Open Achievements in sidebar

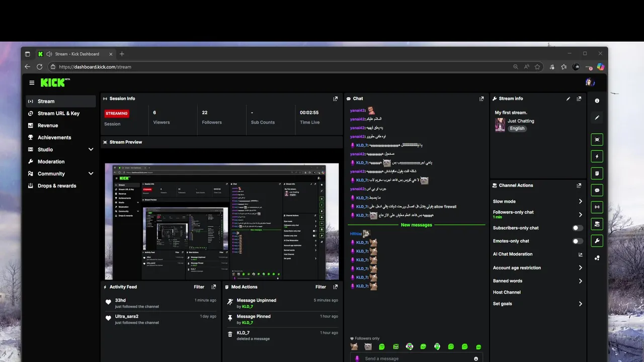[61, 137]
